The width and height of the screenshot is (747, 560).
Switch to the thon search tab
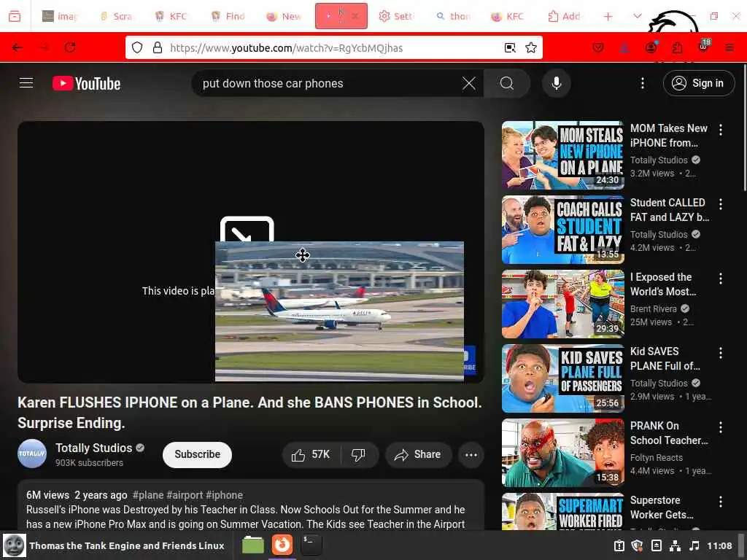click(x=453, y=16)
